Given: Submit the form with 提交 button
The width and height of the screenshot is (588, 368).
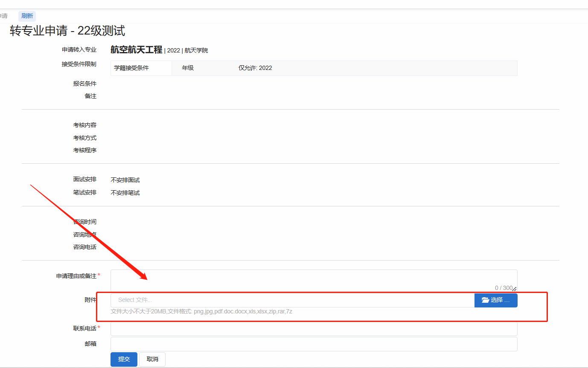Looking at the screenshot, I should click(x=124, y=359).
